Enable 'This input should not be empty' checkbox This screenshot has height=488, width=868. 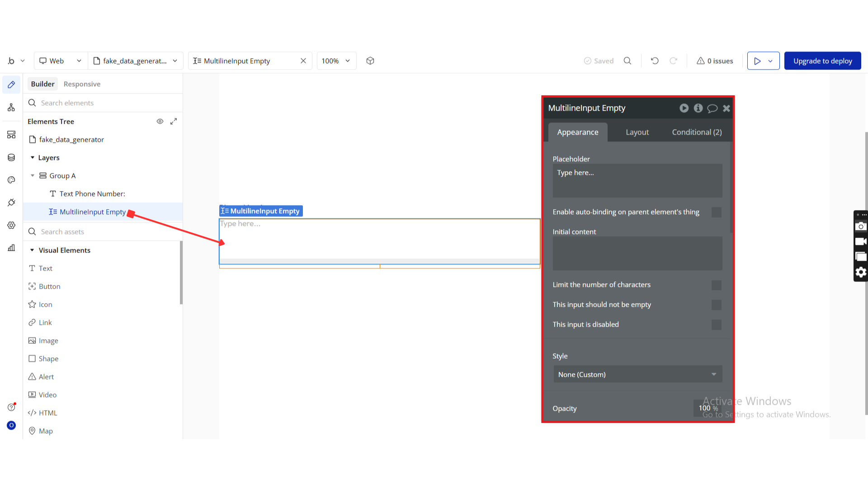tap(716, 305)
